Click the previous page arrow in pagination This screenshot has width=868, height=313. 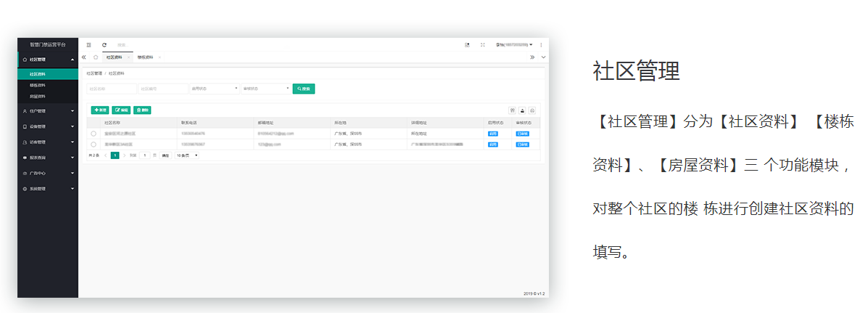pos(106,155)
